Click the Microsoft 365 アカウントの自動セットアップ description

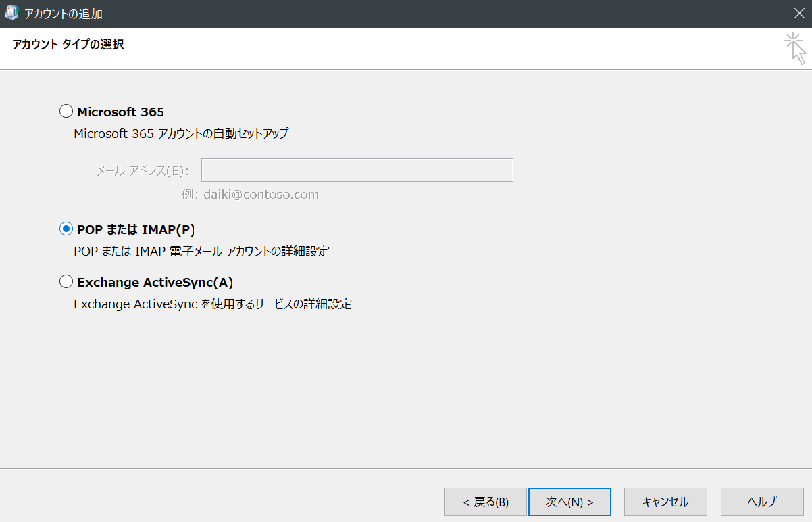pos(181,133)
